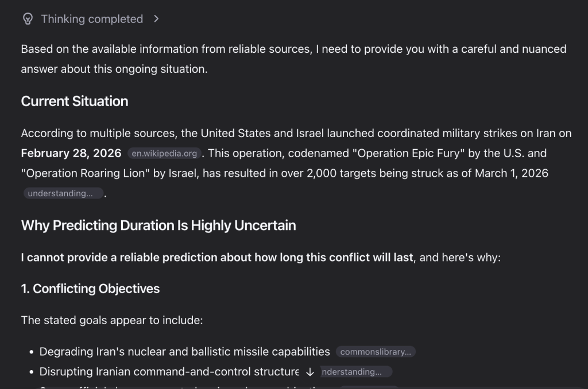The width and height of the screenshot is (588, 389).
Task: Click the Degrading Iran's nuclear capabilities bullet text
Action: (x=184, y=352)
